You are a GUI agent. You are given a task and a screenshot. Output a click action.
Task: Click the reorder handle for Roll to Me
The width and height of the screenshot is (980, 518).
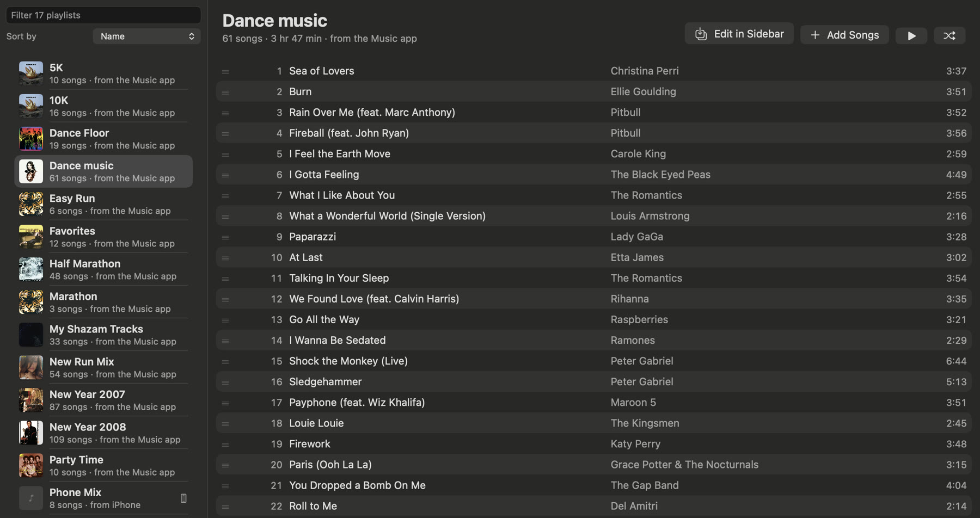(225, 507)
